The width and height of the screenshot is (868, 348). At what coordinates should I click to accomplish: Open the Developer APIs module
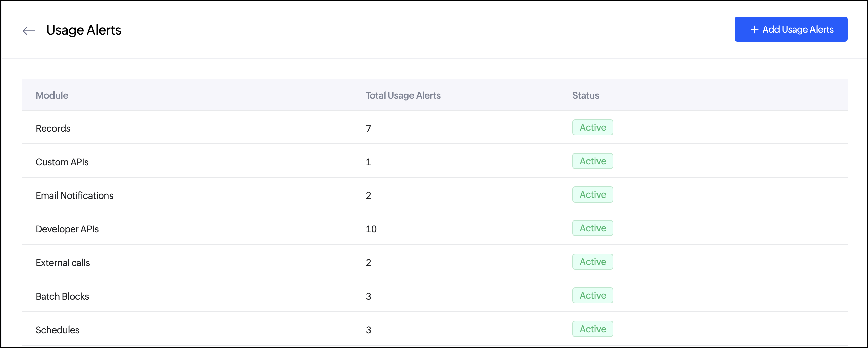coord(67,229)
